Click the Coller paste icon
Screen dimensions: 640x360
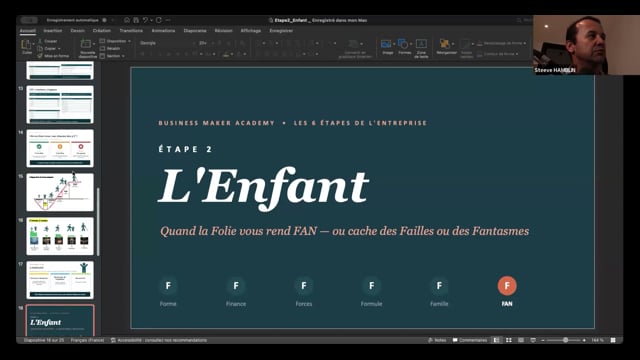26,44
